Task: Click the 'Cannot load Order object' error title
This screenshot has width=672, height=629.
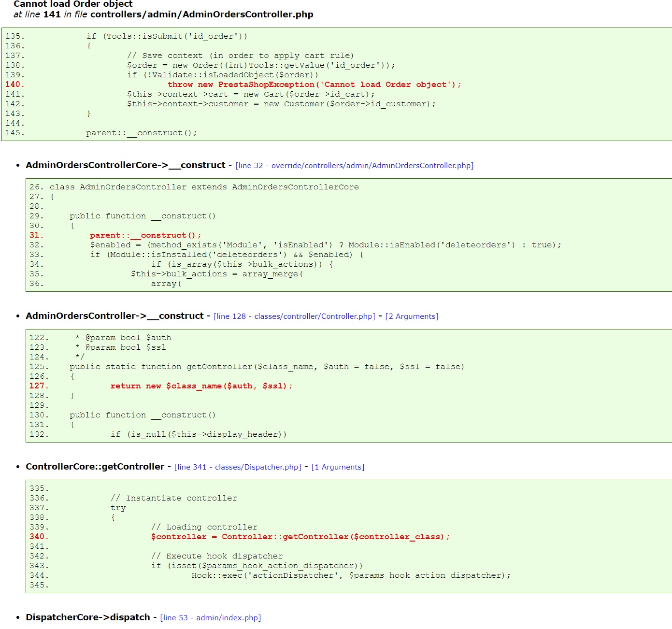Action: pos(73,4)
